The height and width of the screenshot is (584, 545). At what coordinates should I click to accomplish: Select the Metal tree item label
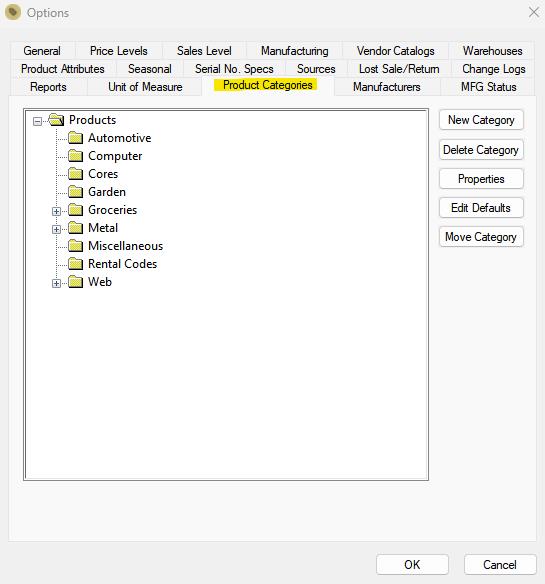point(103,228)
